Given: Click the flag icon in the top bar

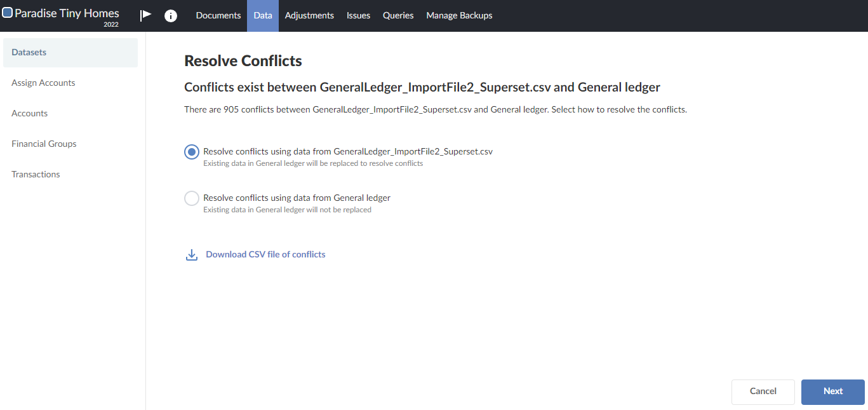Looking at the screenshot, I should (145, 15).
